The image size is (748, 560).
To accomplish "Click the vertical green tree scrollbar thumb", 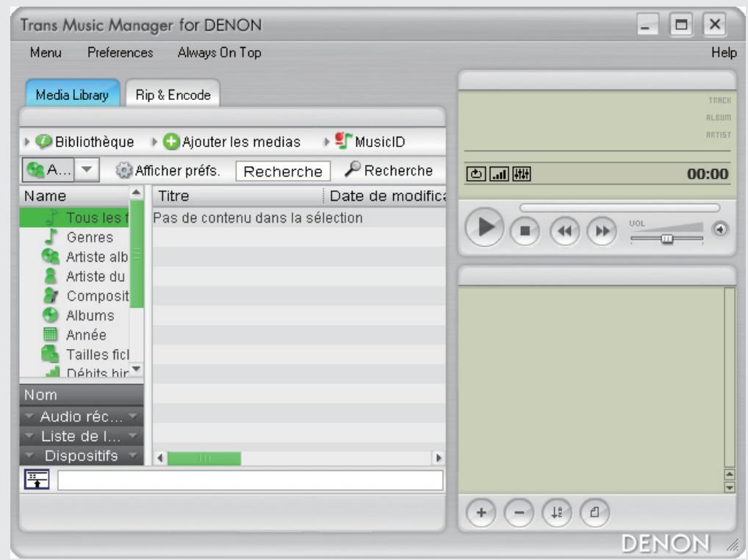I will [137, 254].
